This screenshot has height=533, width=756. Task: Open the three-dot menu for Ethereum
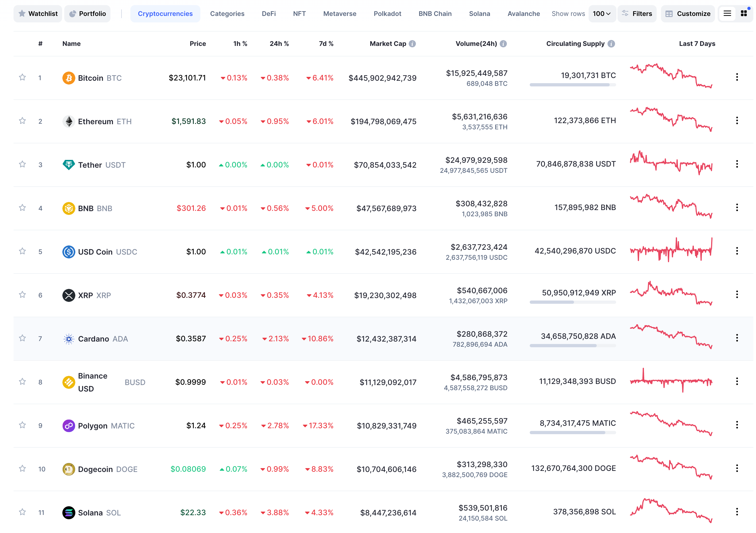point(737,121)
